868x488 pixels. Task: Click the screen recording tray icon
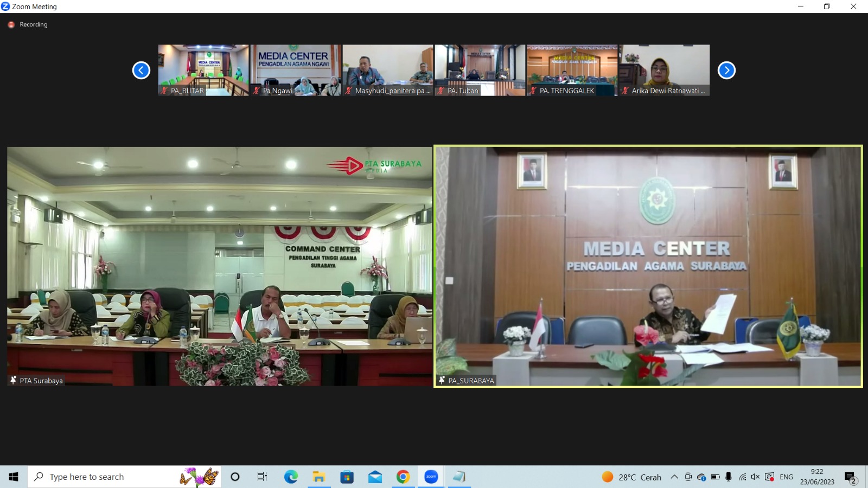(x=769, y=477)
